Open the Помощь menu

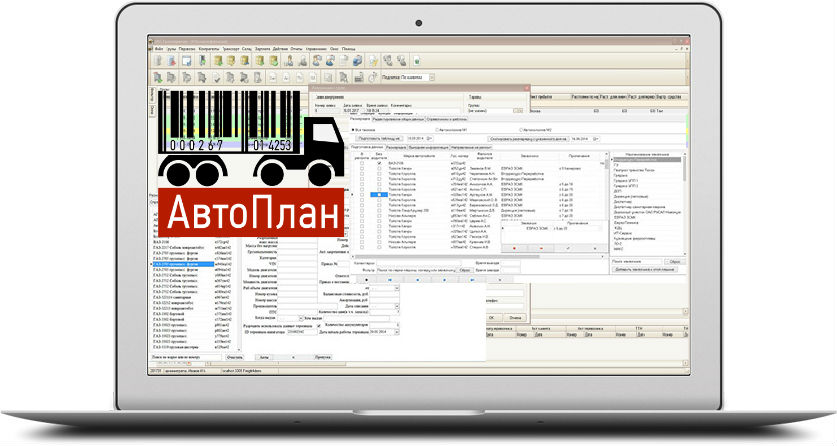tap(349, 49)
